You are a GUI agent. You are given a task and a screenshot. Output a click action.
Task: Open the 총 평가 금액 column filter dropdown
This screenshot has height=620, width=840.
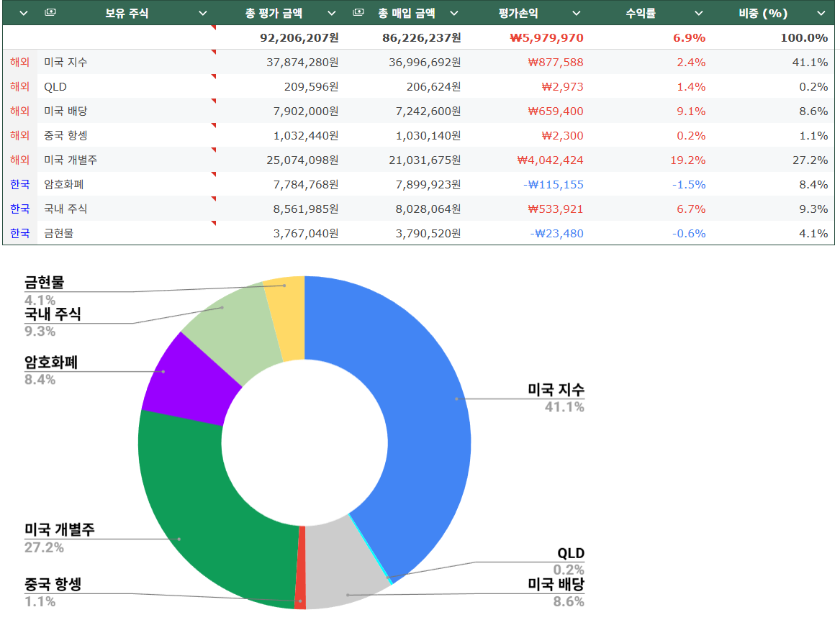[332, 14]
